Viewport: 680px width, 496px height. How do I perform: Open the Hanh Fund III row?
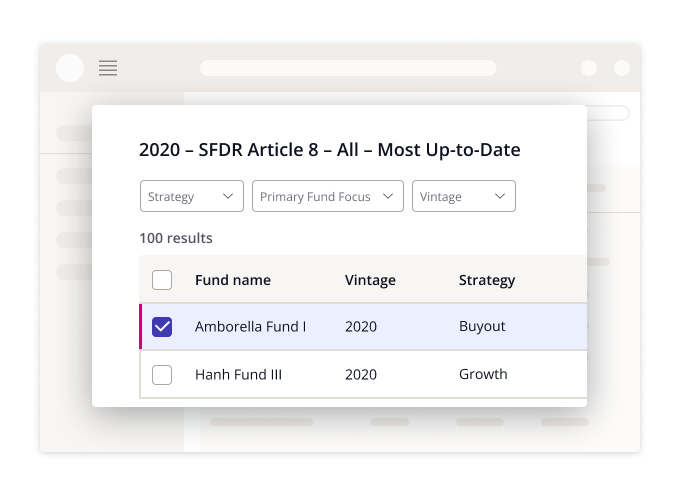coord(239,375)
